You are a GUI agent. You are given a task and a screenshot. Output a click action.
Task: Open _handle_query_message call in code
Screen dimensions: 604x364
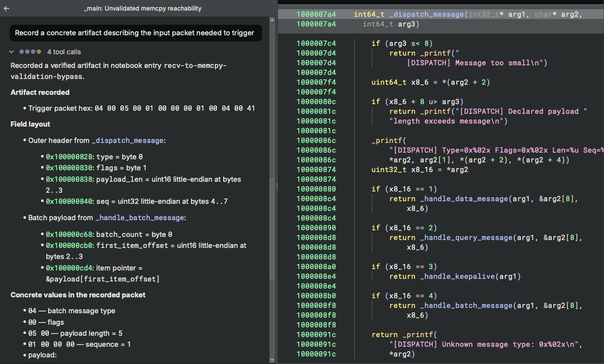click(466, 237)
